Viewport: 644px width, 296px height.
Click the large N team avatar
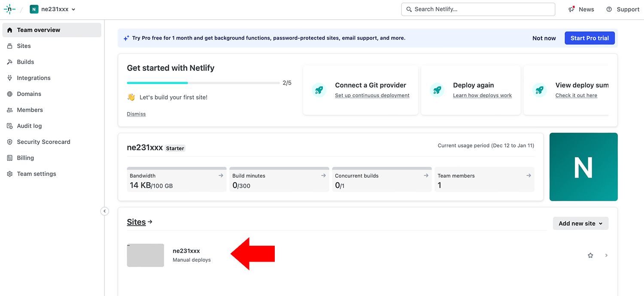tap(583, 167)
